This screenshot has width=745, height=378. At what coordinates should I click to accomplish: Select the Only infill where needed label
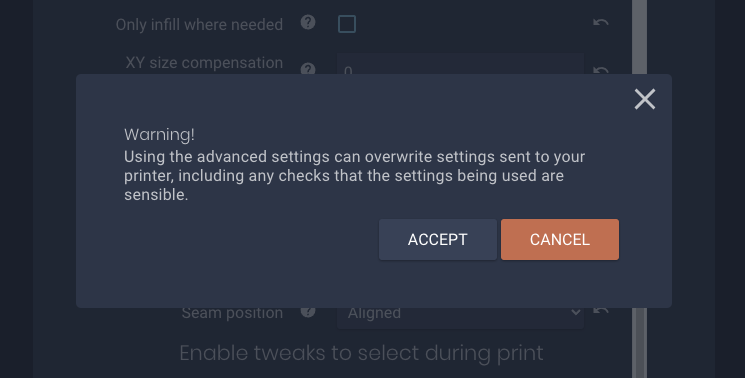pyautogui.click(x=199, y=24)
